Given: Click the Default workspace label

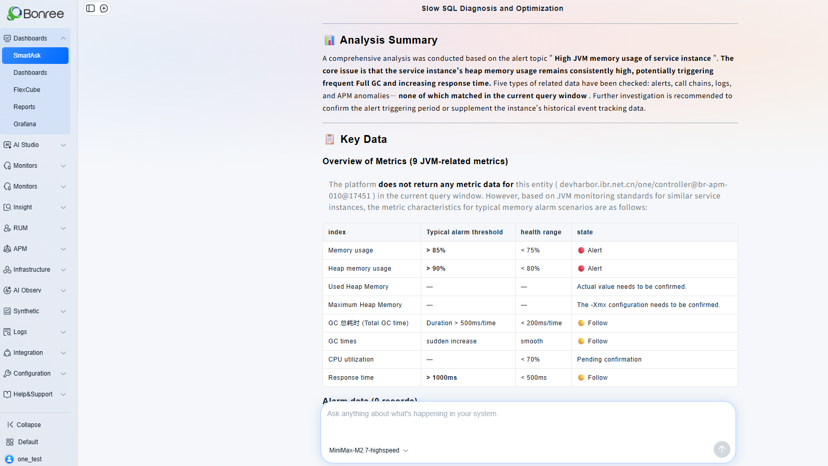Looking at the screenshot, I should (x=28, y=442).
